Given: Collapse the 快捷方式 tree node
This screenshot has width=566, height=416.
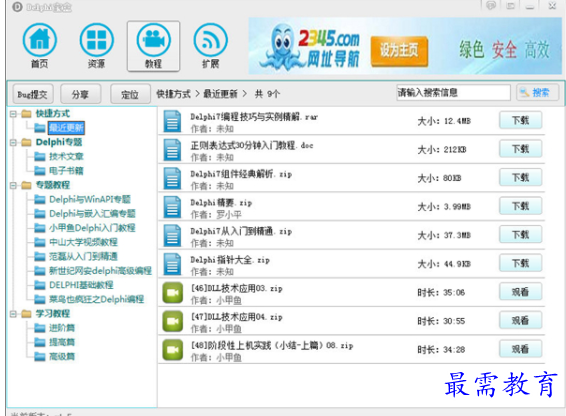Looking at the screenshot, I should click(x=13, y=114).
